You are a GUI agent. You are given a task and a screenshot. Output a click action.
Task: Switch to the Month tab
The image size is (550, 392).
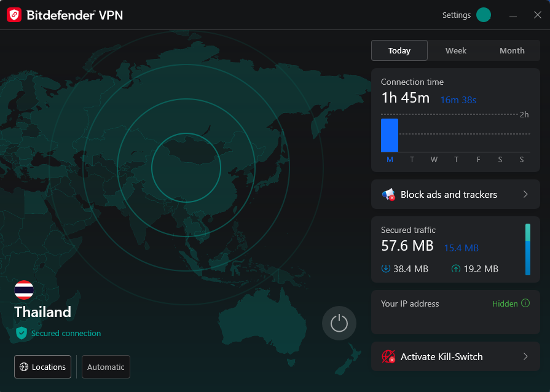[512, 50]
